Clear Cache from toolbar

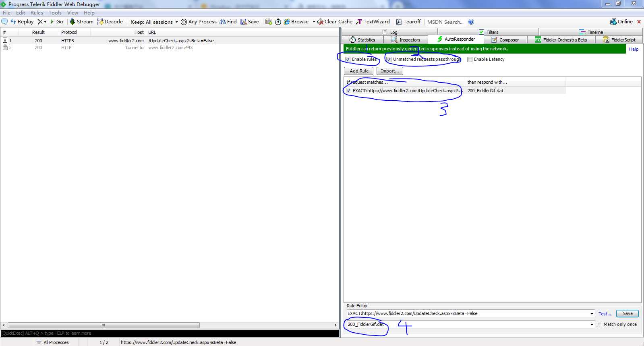point(335,22)
